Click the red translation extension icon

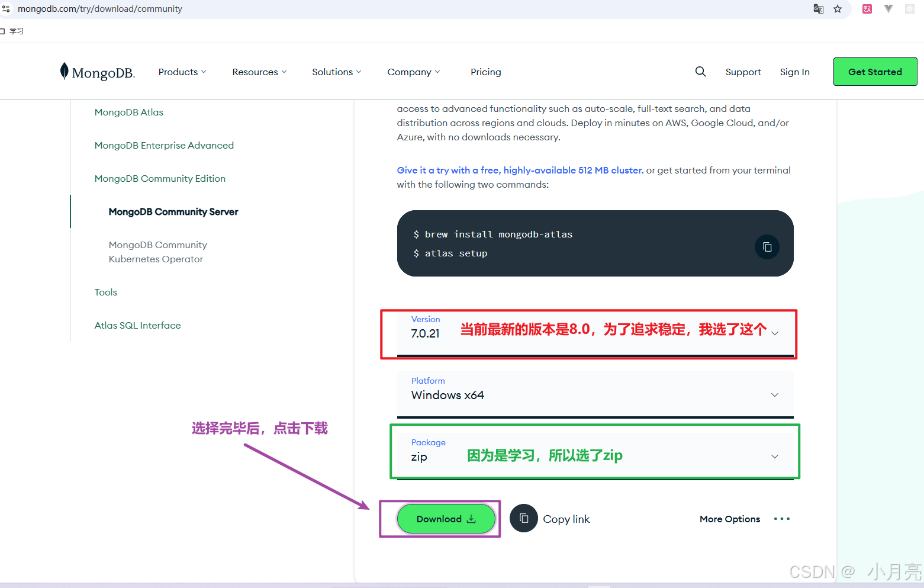[x=867, y=9]
